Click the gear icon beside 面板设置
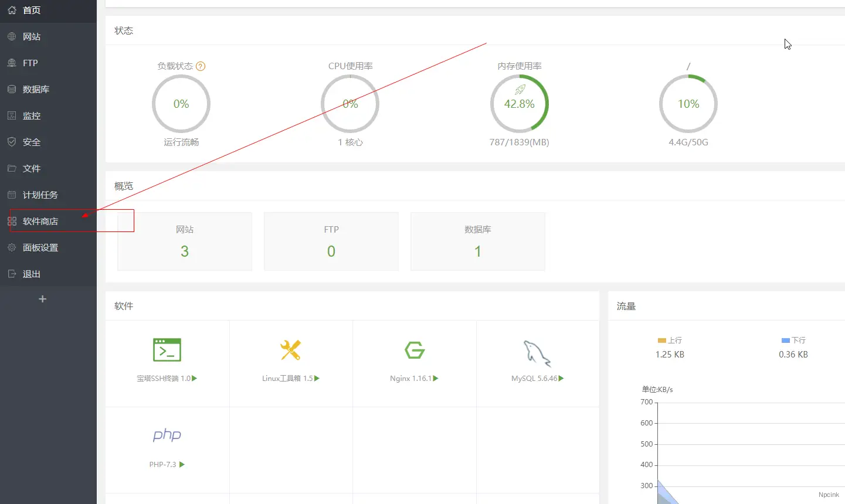845x504 pixels. [12, 247]
